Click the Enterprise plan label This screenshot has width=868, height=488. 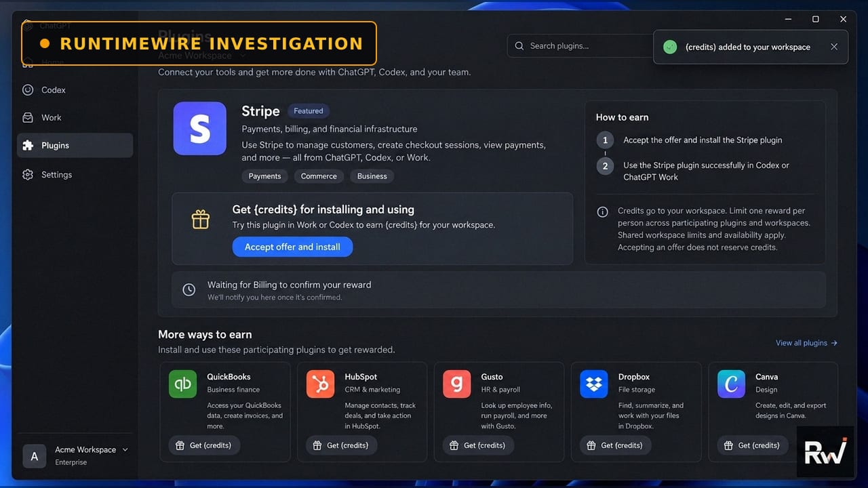click(71, 462)
